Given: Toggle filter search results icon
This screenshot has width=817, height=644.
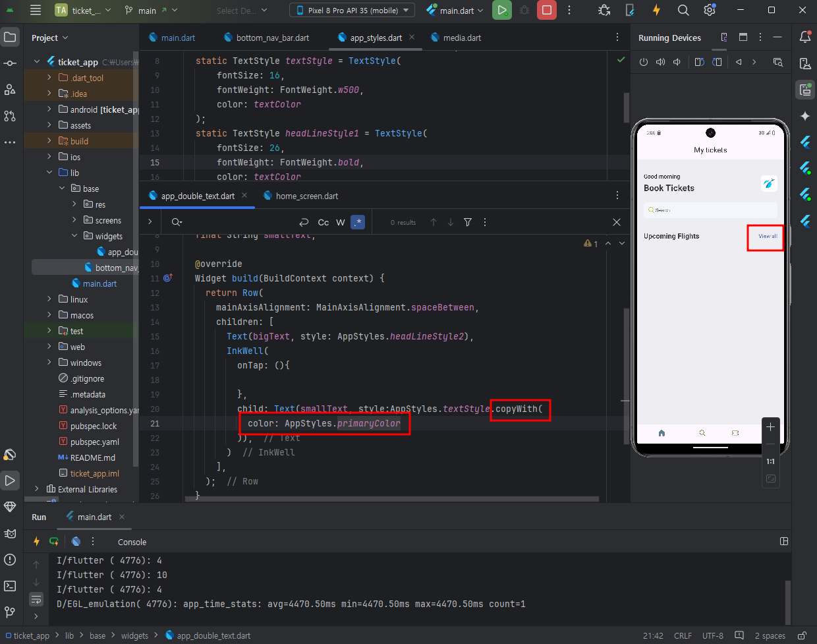Looking at the screenshot, I should [x=468, y=222].
